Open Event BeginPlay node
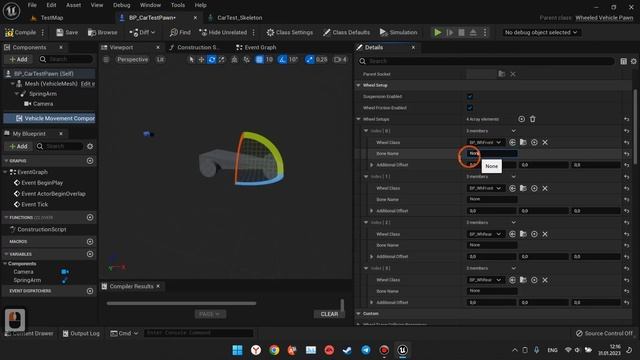 pos(42,183)
